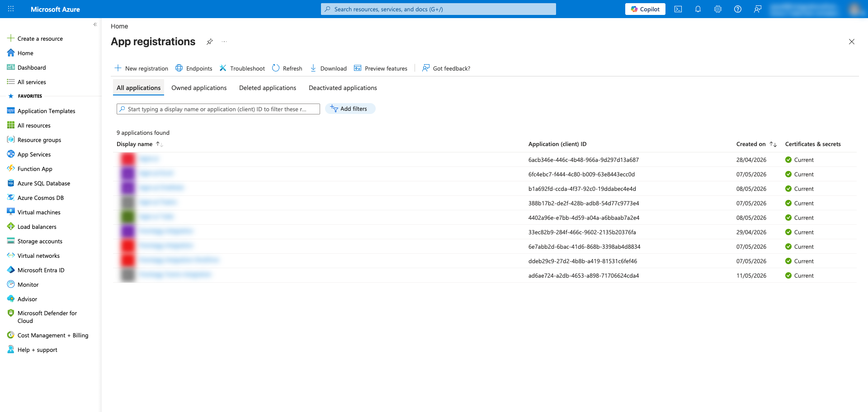Open Application Templates favorite

click(x=46, y=111)
